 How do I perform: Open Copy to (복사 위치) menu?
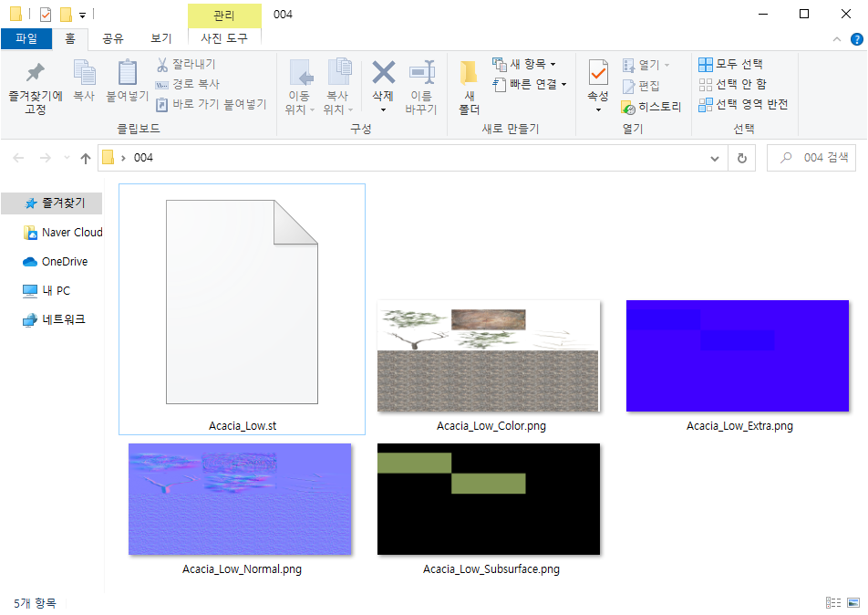coord(337,87)
